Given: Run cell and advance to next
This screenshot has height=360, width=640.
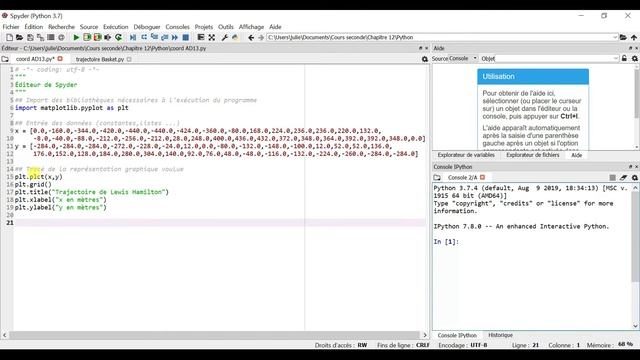Looking at the screenshot, I should pyautogui.click(x=98, y=38).
